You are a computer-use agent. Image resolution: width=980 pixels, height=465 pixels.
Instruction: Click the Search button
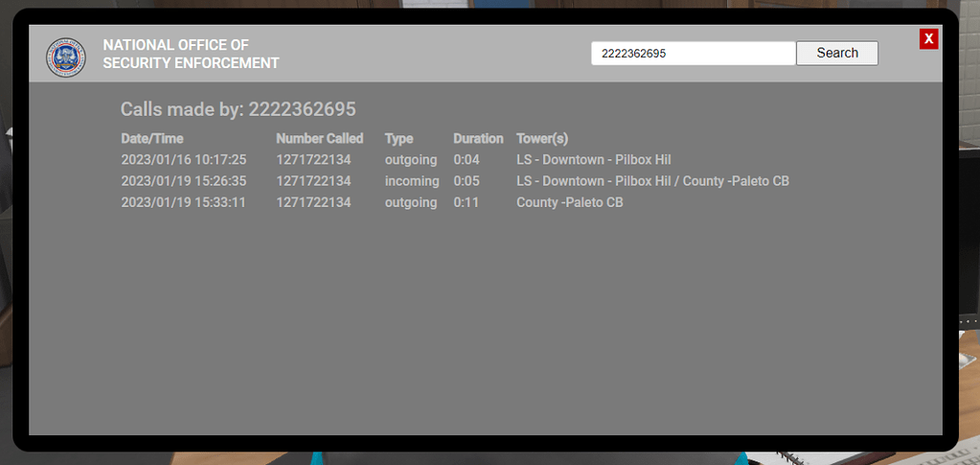point(837,53)
